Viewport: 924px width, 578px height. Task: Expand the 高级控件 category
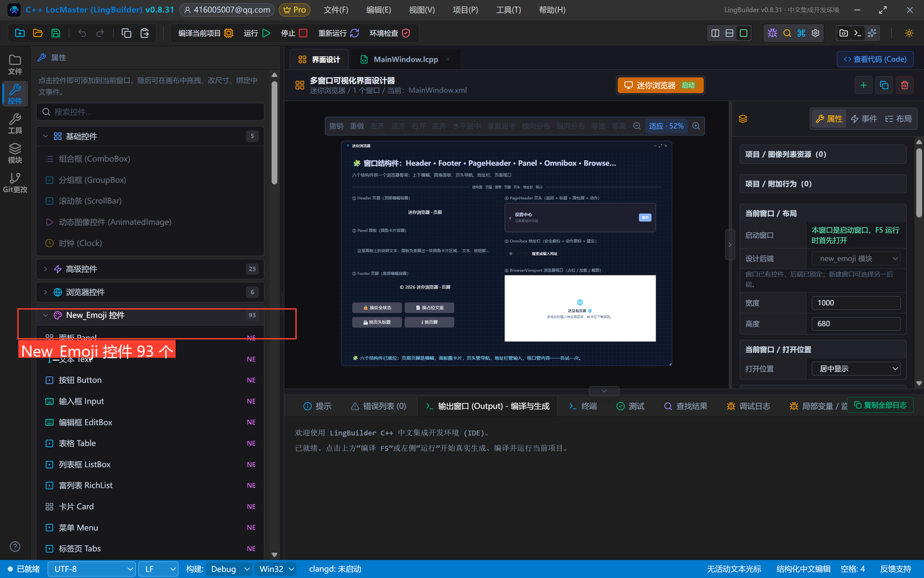150,269
